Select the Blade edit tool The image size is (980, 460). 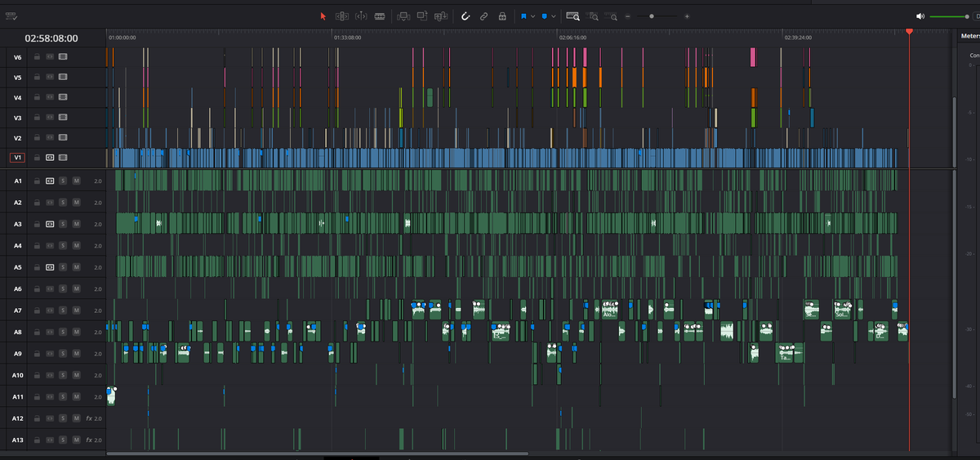pyautogui.click(x=380, y=16)
